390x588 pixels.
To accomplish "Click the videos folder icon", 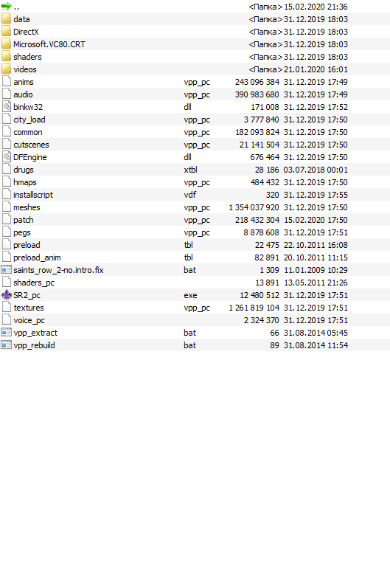I will (x=7, y=69).
